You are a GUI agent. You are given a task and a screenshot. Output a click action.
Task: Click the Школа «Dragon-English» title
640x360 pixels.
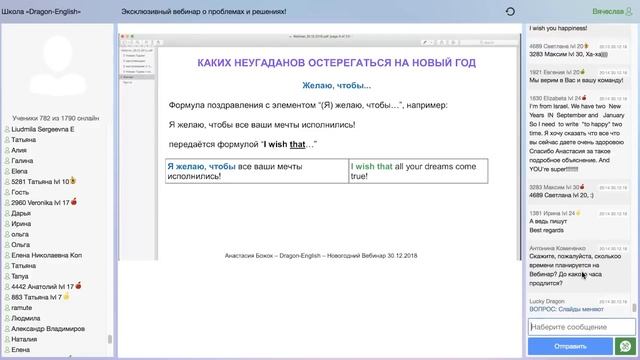point(41,11)
